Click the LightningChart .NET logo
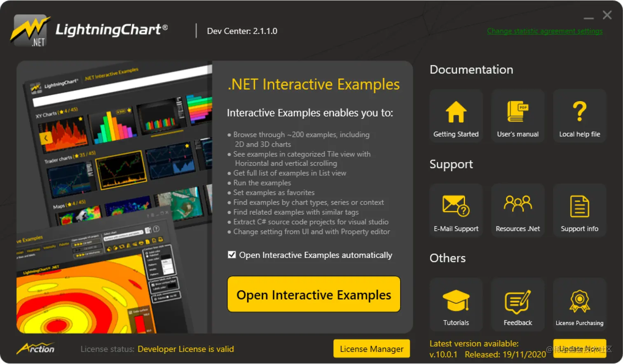This screenshot has width=623, height=364. (x=89, y=30)
